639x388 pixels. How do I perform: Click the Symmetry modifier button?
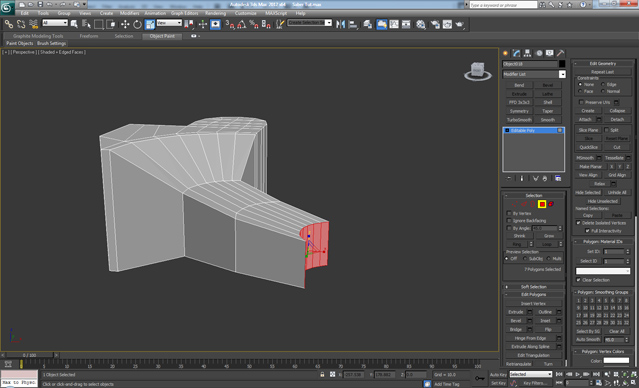(519, 111)
